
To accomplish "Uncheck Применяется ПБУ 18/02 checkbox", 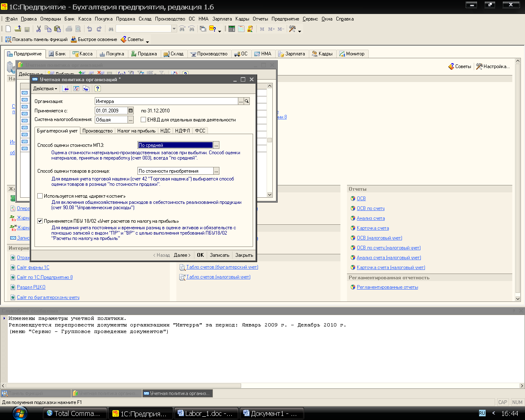I will (40, 221).
